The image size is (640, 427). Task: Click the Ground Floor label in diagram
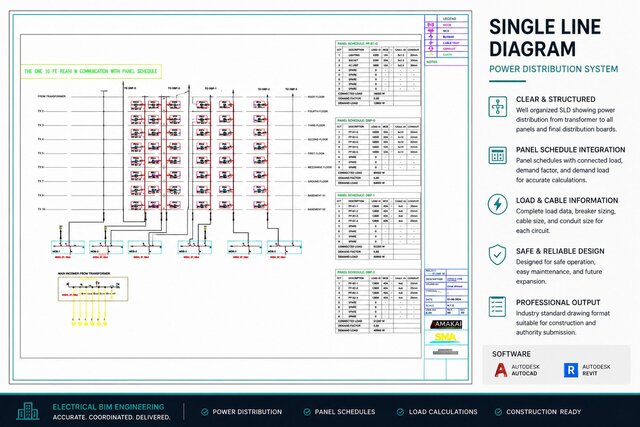[x=318, y=181]
